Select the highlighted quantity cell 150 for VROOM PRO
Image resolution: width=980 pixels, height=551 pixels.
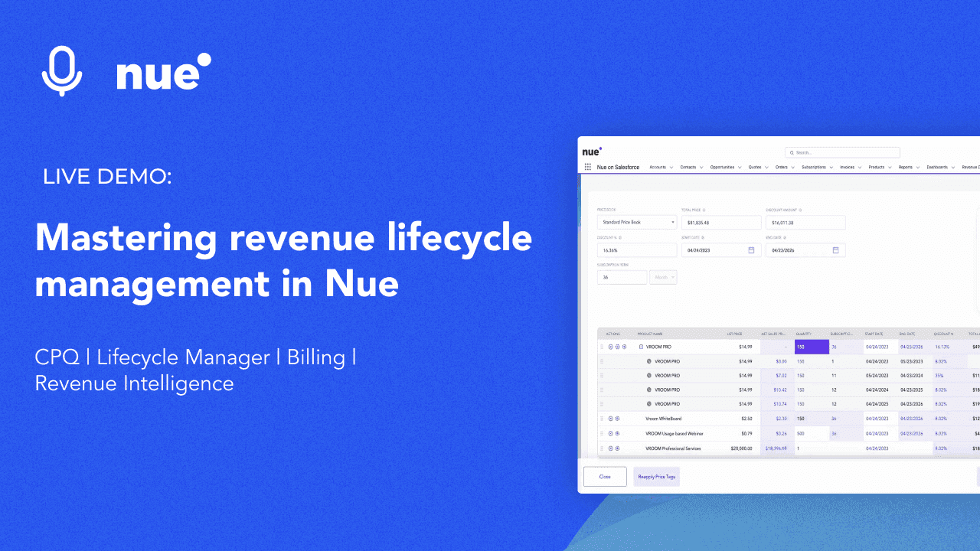(x=812, y=347)
